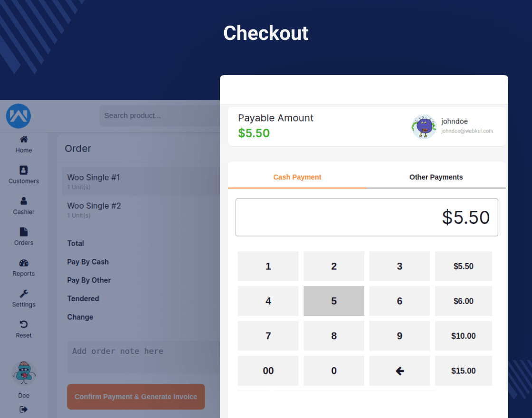532x418 pixels.
Task: Choose the $15.00 quick amount button
Action: (x=463, y=370)
